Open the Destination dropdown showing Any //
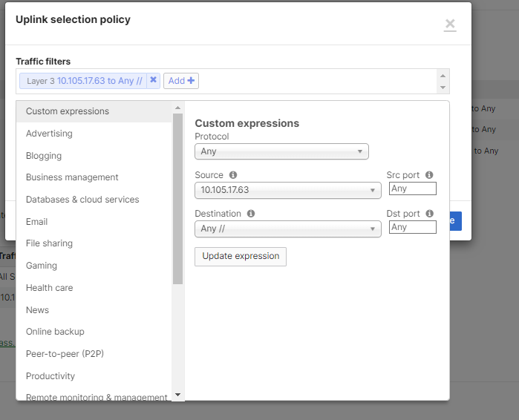Viewport: 519px width, 420px height. pyautogui.click(x=287, y=229)
